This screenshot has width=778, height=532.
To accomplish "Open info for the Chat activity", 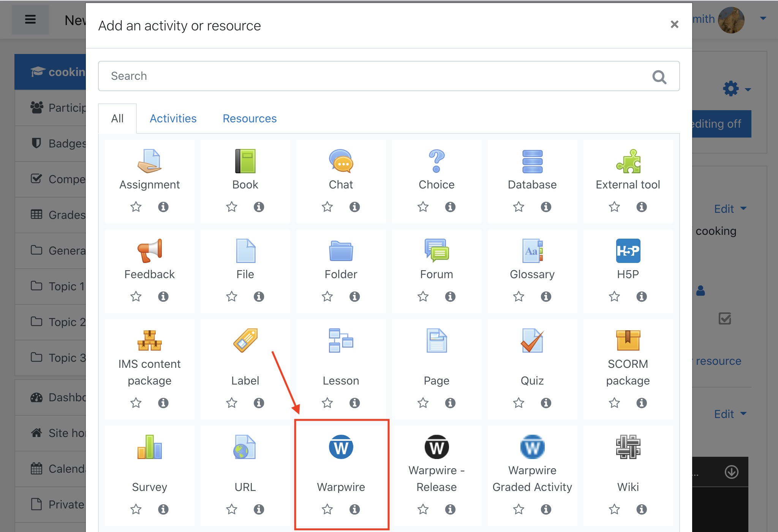I will pos(354,207).
